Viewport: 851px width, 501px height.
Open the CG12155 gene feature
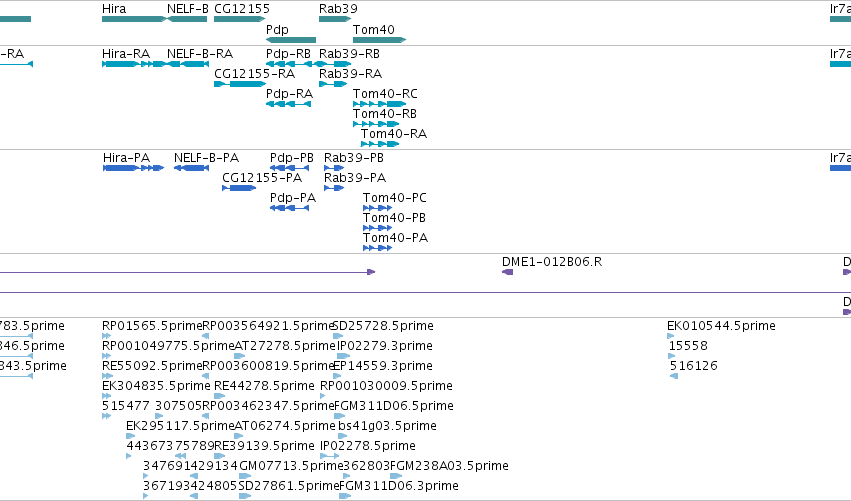pyautogui.click(x=239, y=19)
